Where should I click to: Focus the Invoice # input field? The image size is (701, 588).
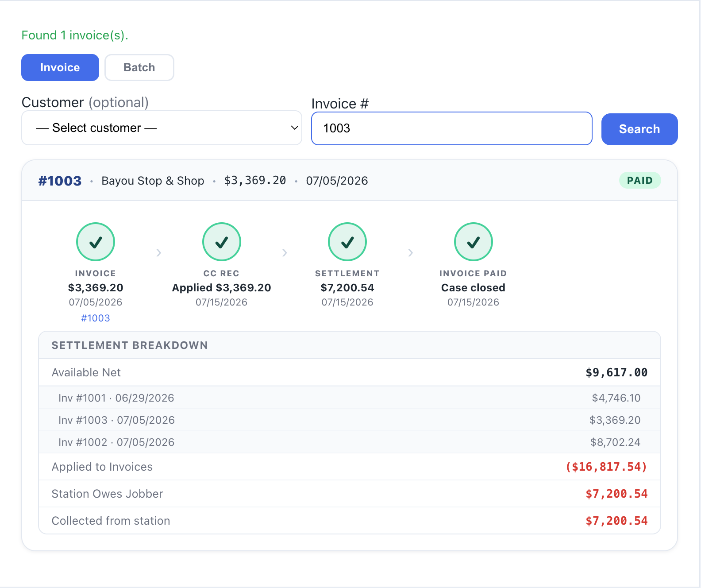[x=452, y=128]
